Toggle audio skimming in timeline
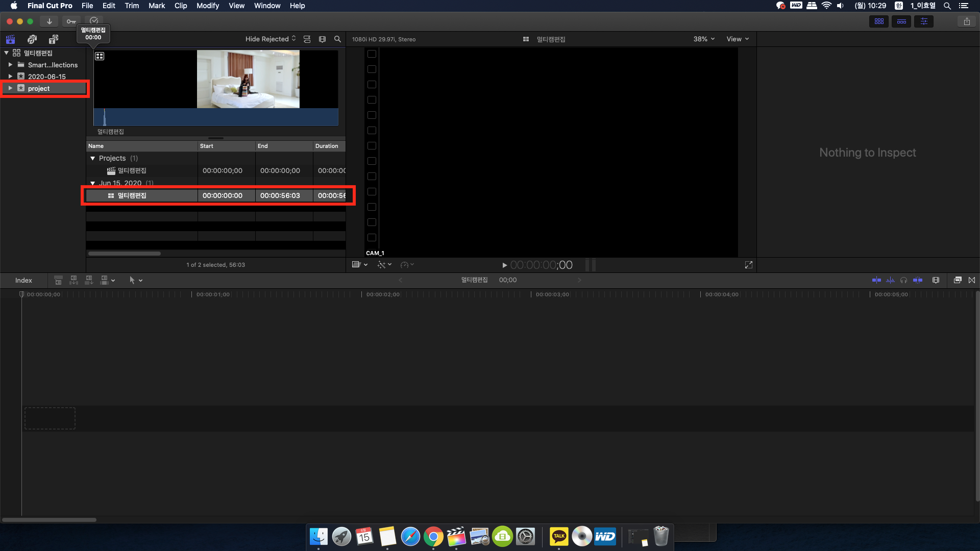The width and height of the screenshot is (980, 551). [890, 280]
